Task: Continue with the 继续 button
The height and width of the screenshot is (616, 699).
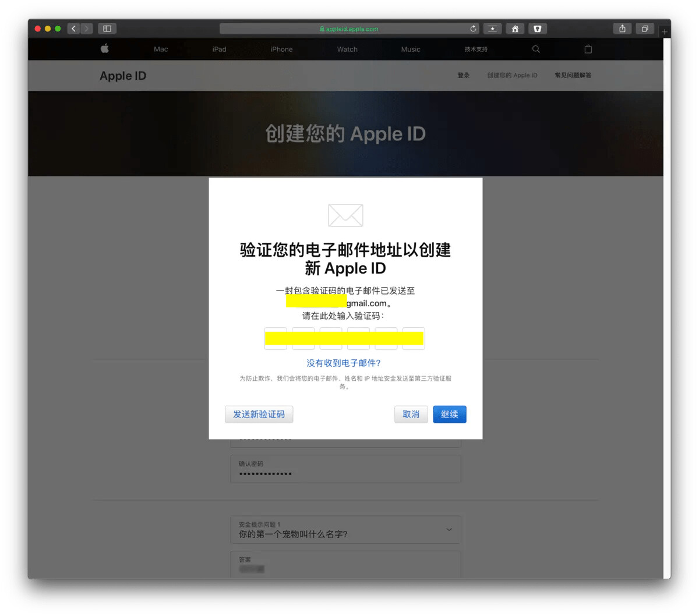Action: (x=450, y=414)
